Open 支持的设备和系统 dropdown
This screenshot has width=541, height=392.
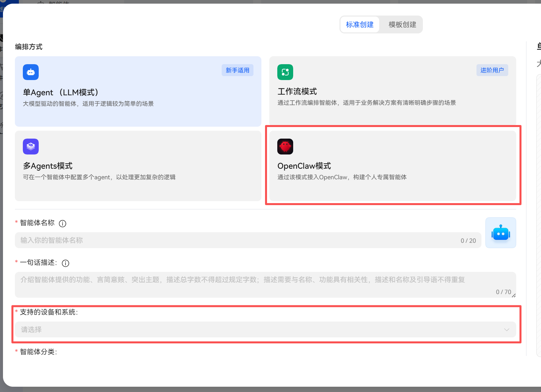[258, 329]
